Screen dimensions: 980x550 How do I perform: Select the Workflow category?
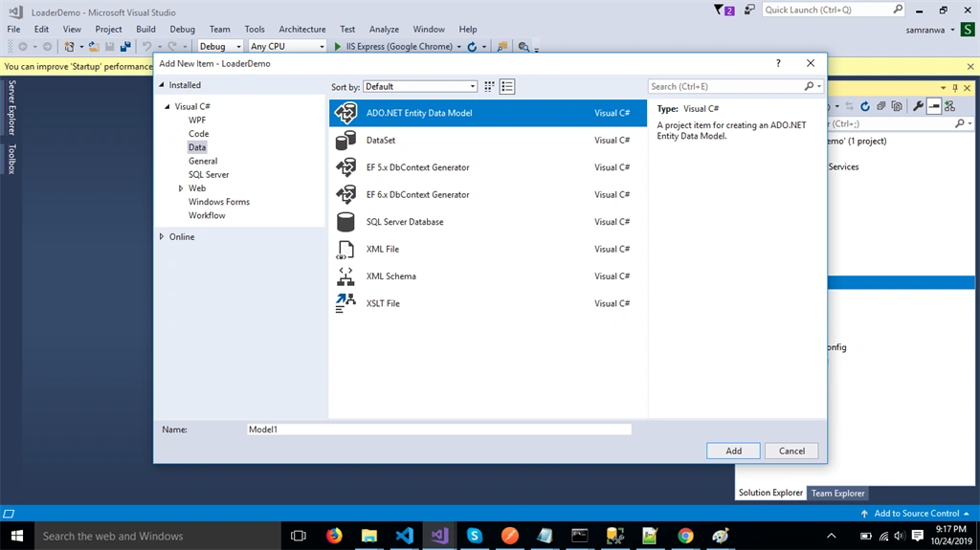pos(207,215)
